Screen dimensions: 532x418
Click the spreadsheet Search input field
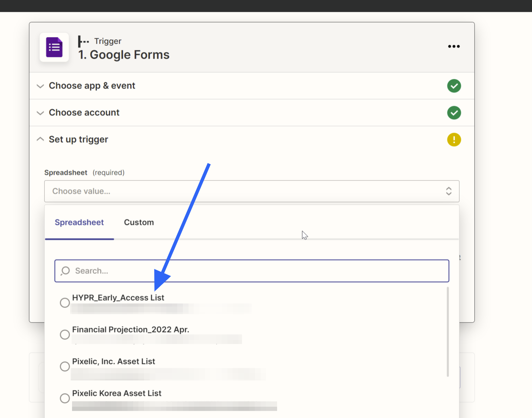click(252, 271)
